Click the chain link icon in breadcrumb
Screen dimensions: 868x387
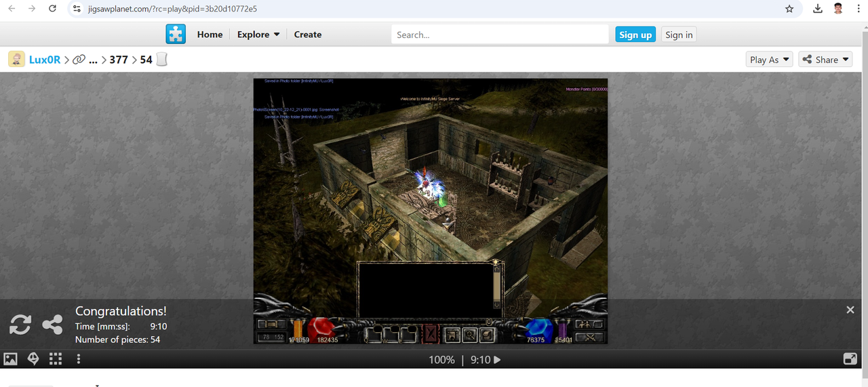tap(79, 60)
